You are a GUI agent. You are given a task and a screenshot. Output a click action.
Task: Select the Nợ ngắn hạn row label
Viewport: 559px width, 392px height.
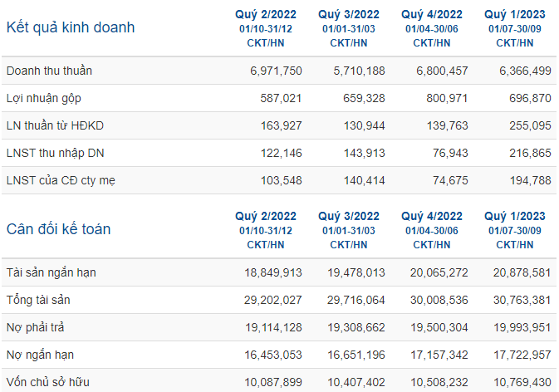coord(41,355)
